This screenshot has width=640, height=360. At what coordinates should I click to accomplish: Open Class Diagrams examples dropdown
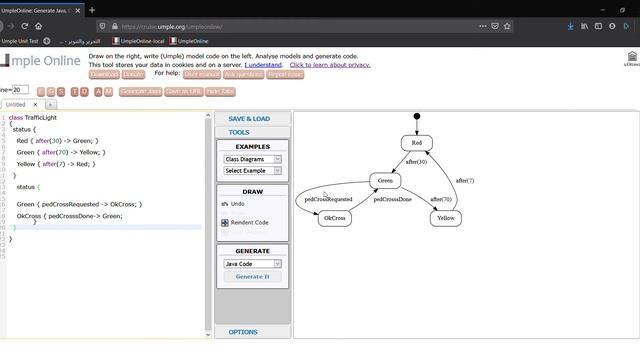tap(252, 159)
